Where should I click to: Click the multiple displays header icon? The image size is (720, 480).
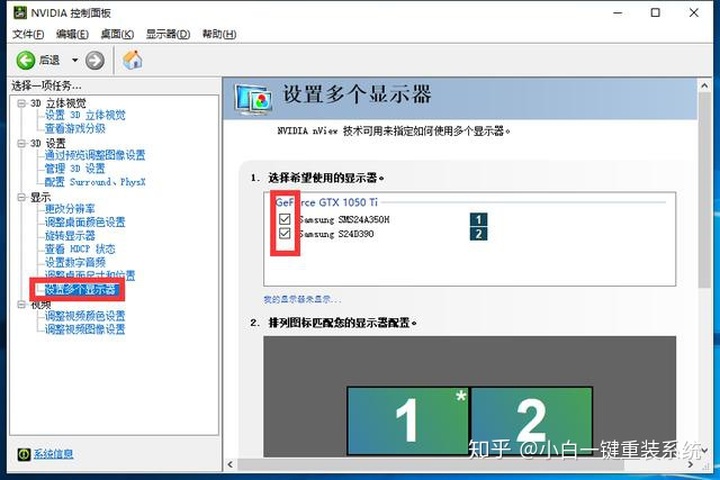[253, 99]
